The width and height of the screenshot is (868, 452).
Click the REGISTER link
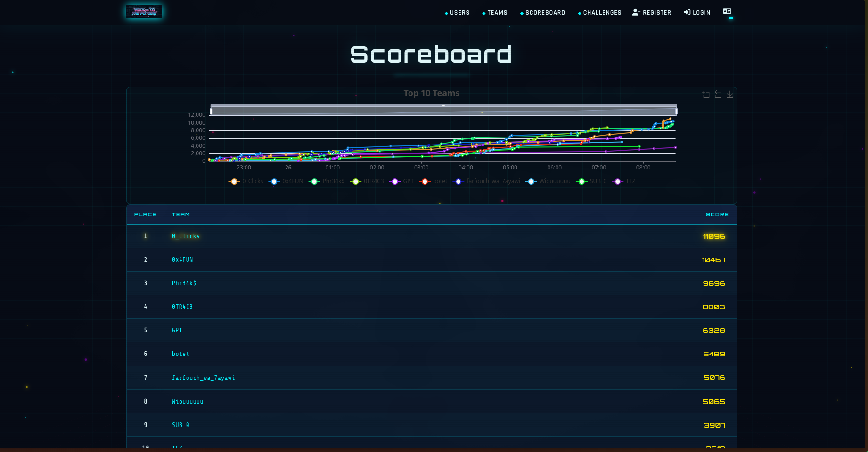[x=656, y=12]
